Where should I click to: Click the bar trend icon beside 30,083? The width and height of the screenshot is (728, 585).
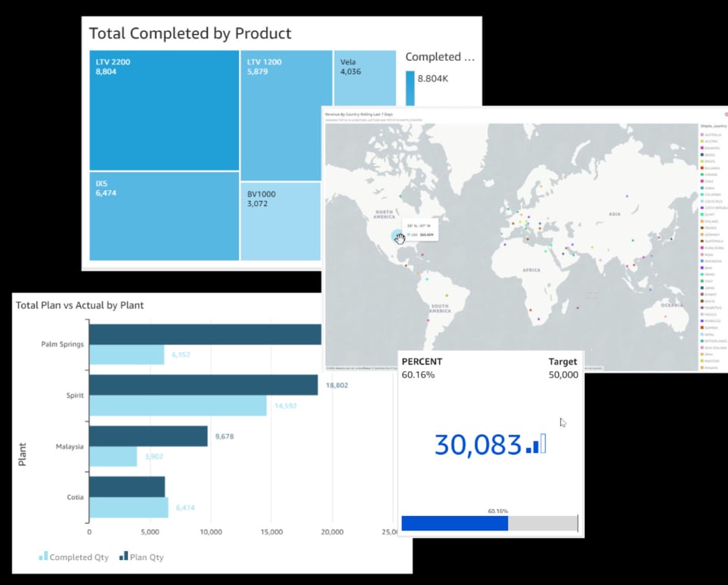pyautogui.click(x=535, y=445)
